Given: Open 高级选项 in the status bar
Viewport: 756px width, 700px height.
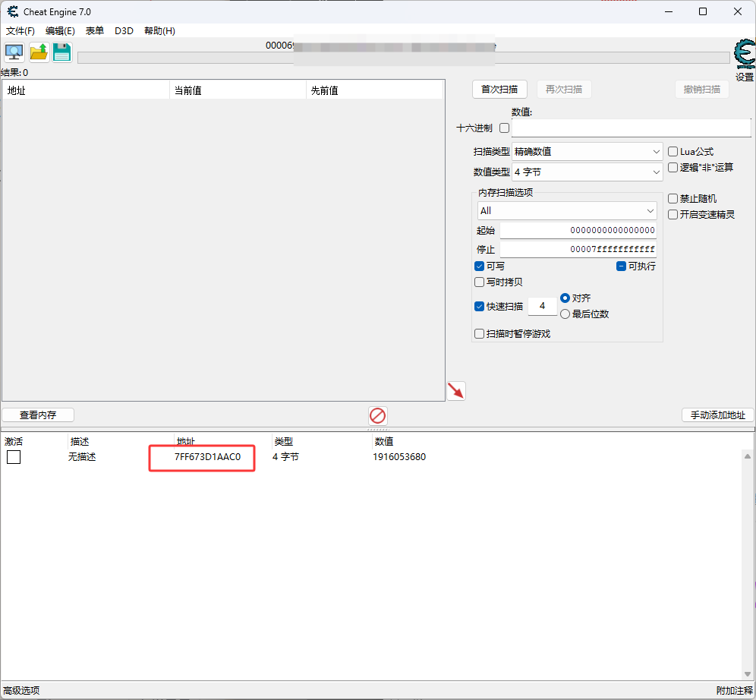Looking at the screenshot, I should pos(21,690).
